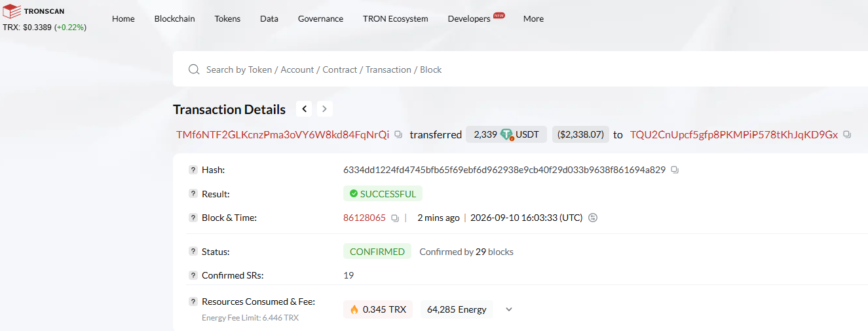Click the flame burn icon near 0.345 TRX
This screenshot has width=868, height=331.
click(354, 309)
